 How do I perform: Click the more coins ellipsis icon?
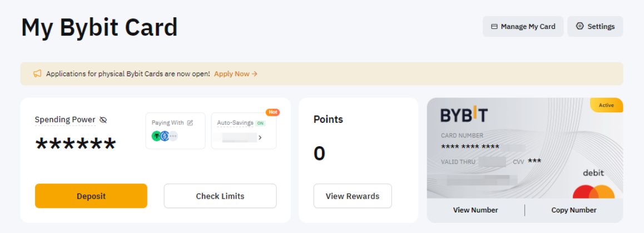click(x=173, y=136)
